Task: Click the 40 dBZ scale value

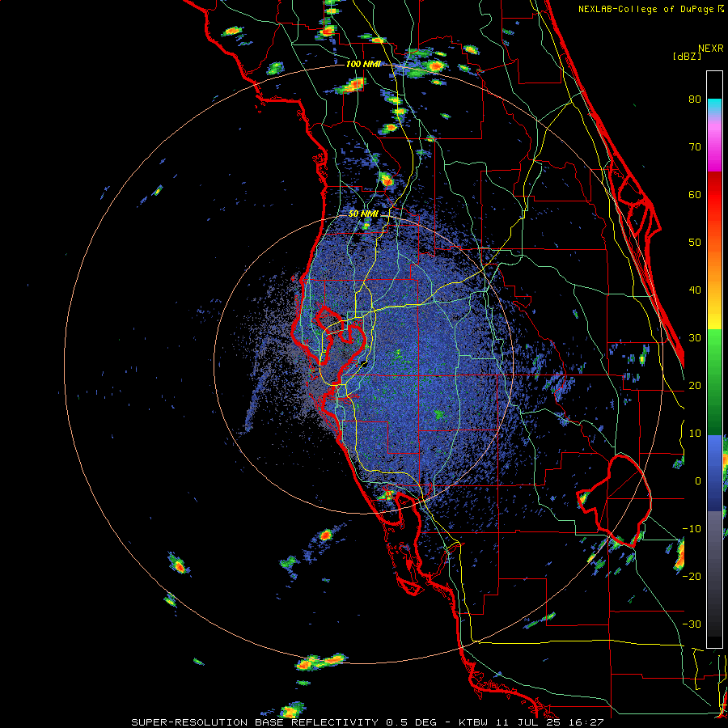Action: (x=695, y=290)
